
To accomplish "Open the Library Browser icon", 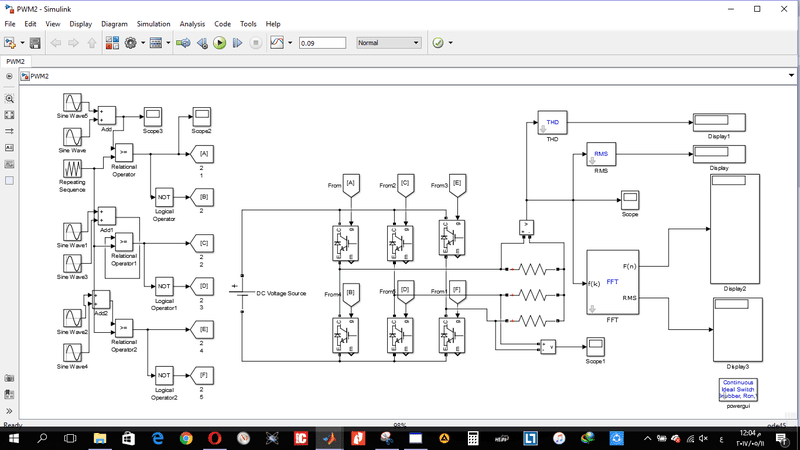I will click(x=110, y=43).
